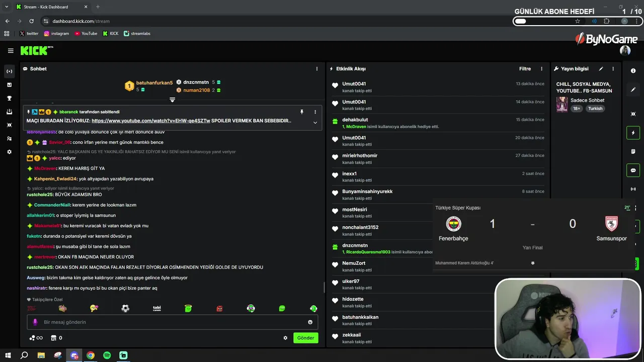Insert the angry red face emote
Viewport: 644px width, 362px height.
220,308
